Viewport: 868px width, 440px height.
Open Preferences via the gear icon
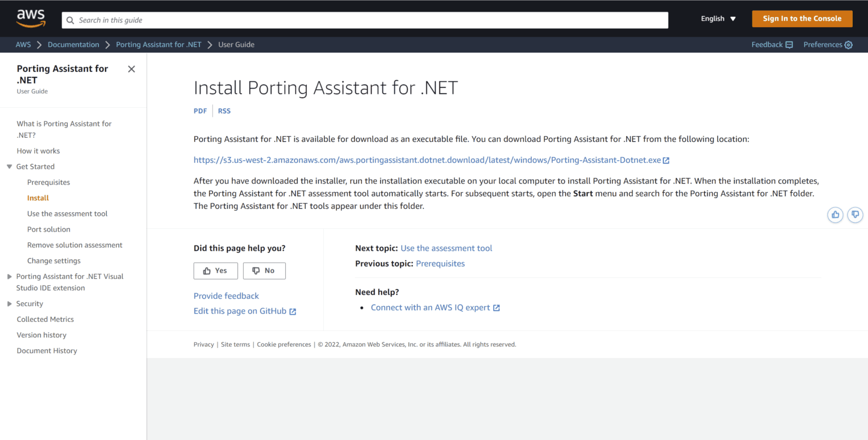848,44
